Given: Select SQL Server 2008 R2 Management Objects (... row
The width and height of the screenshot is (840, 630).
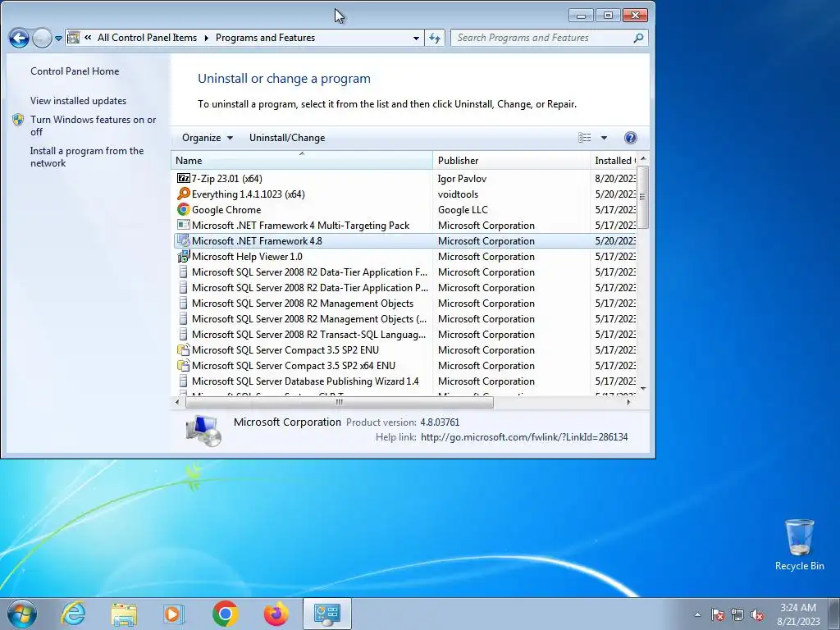Looking at the screenshot, I should [405, 319].
